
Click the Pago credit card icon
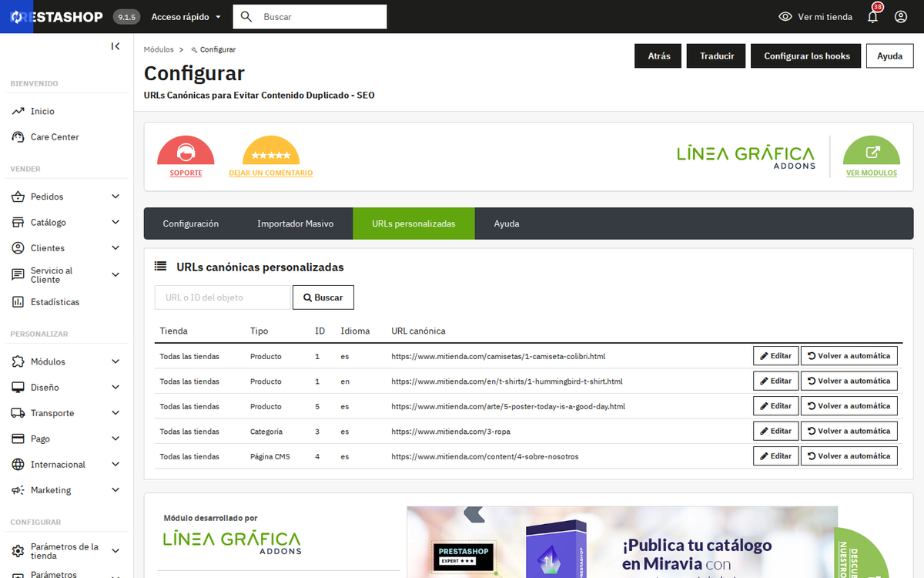pos(18,439)
